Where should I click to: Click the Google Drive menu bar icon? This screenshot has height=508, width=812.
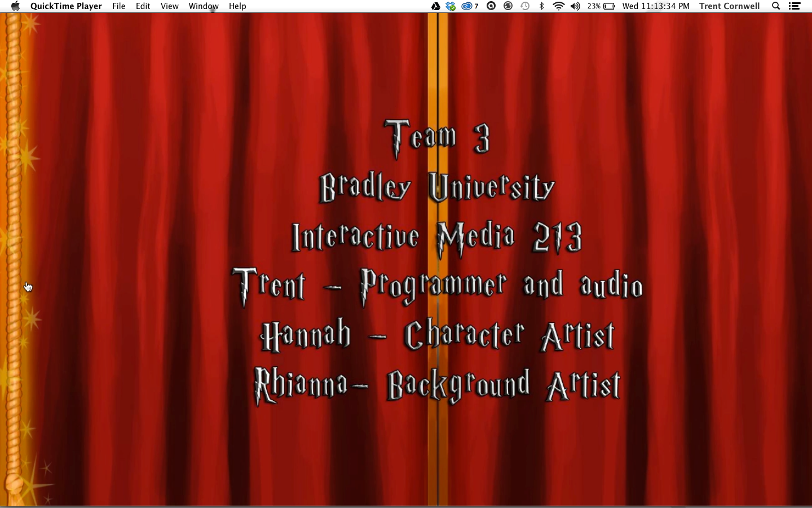click(436, 6)
